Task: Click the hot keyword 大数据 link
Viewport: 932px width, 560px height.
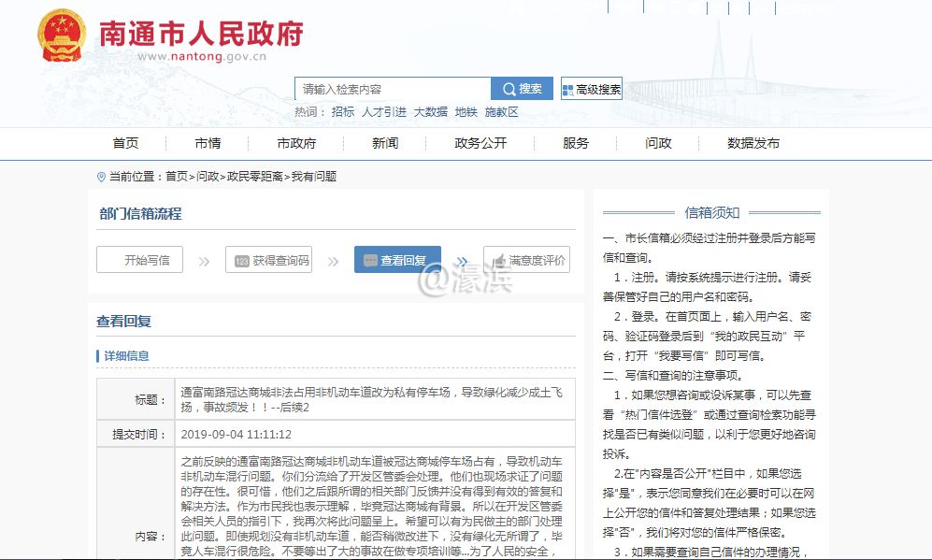Action: [431, 112]
